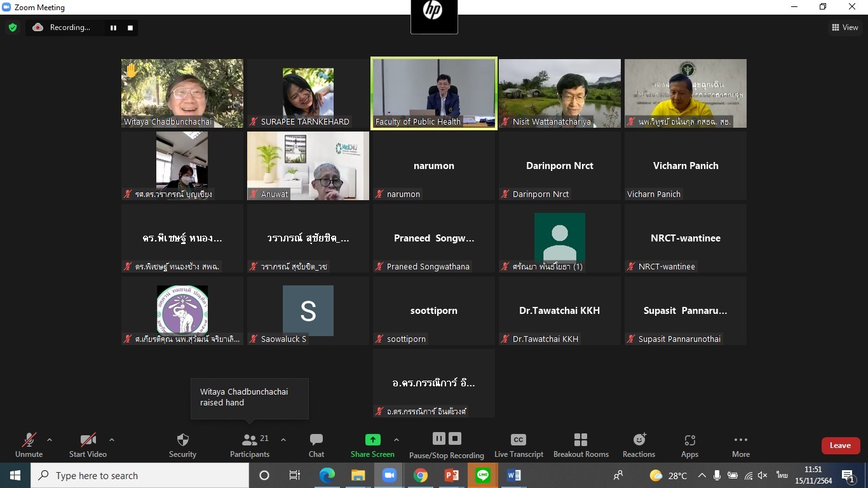Expand audio options arrow next to Unmute
This screenshot has height=488, width=868.
click(50, 440)
